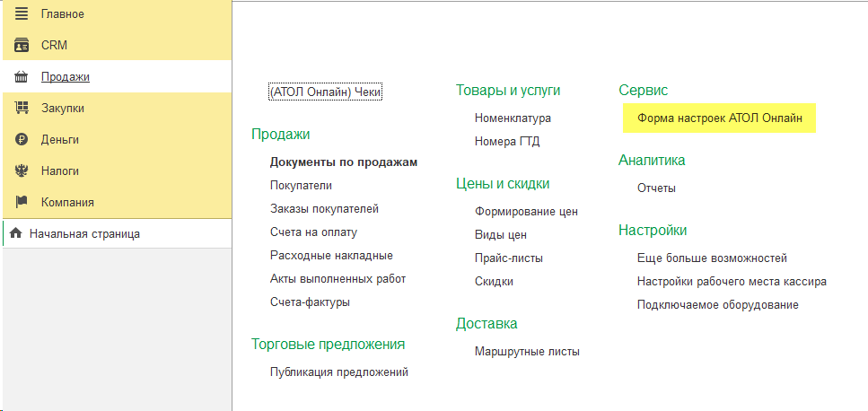Go to the Закупки section
The height and width of the screenshot is (411, 868).
click(63, 108)
